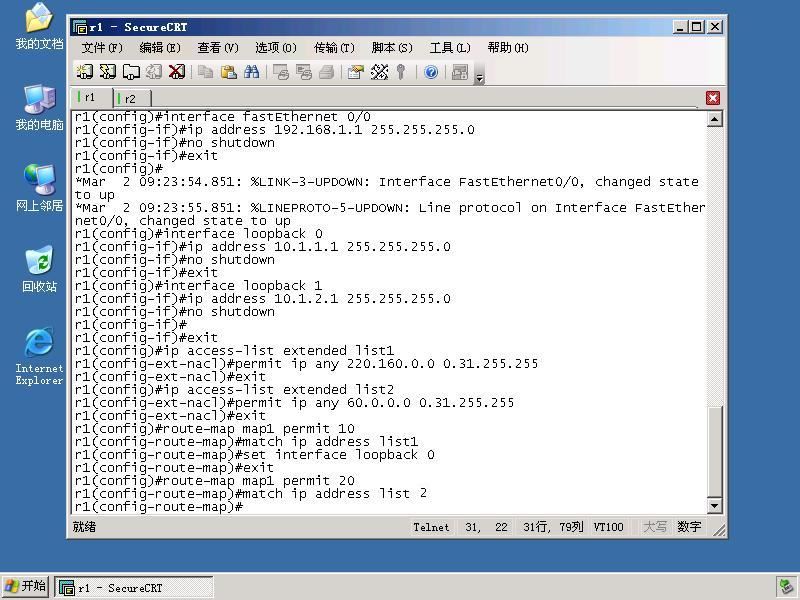
Task: Click the last greyed-out window toolbar icon
Action: (460, 72)
